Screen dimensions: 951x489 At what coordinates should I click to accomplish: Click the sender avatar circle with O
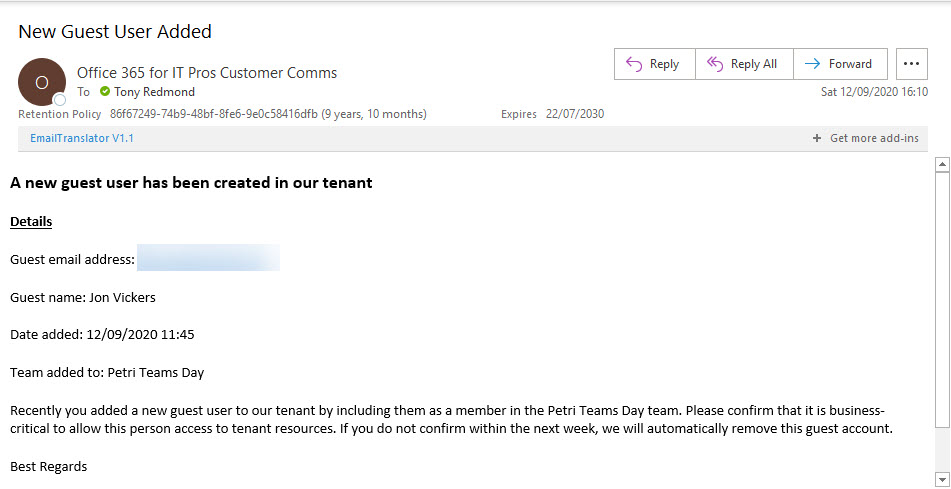tap(42, 82)
